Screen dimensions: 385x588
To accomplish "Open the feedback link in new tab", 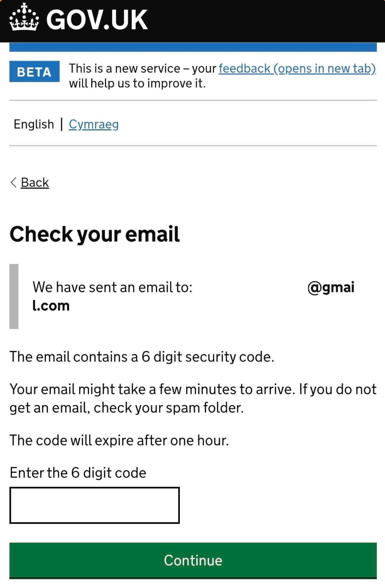I will 297,69.
